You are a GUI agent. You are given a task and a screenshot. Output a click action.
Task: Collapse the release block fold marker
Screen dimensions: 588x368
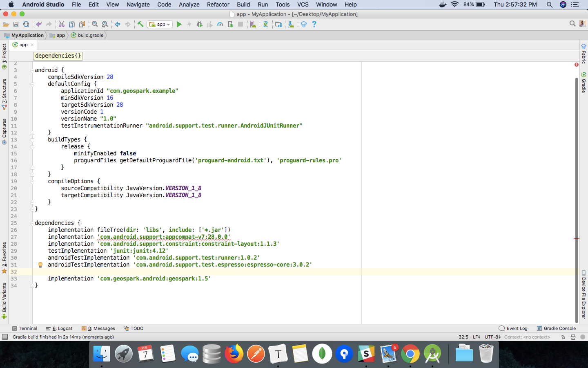32,147
